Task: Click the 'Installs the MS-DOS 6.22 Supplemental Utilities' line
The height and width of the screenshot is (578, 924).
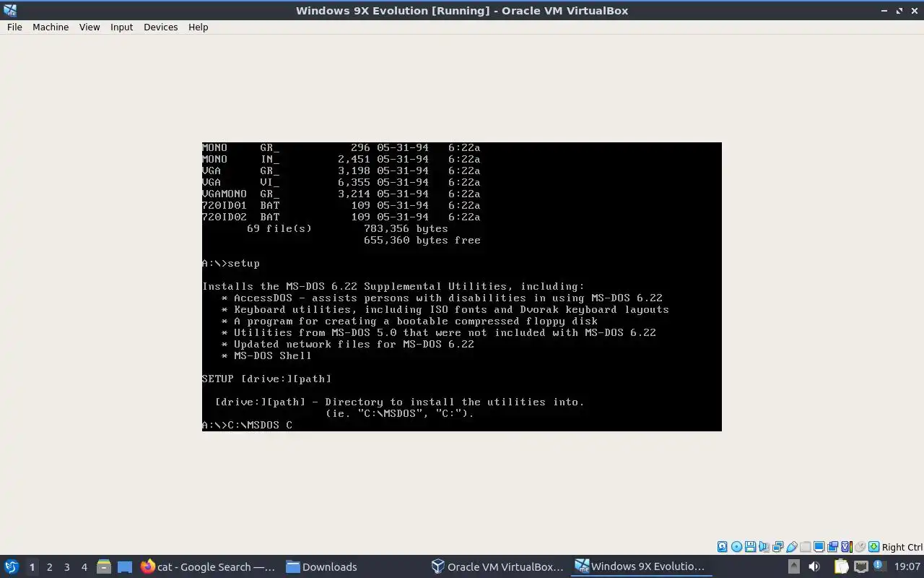Action: click(393, 286)
